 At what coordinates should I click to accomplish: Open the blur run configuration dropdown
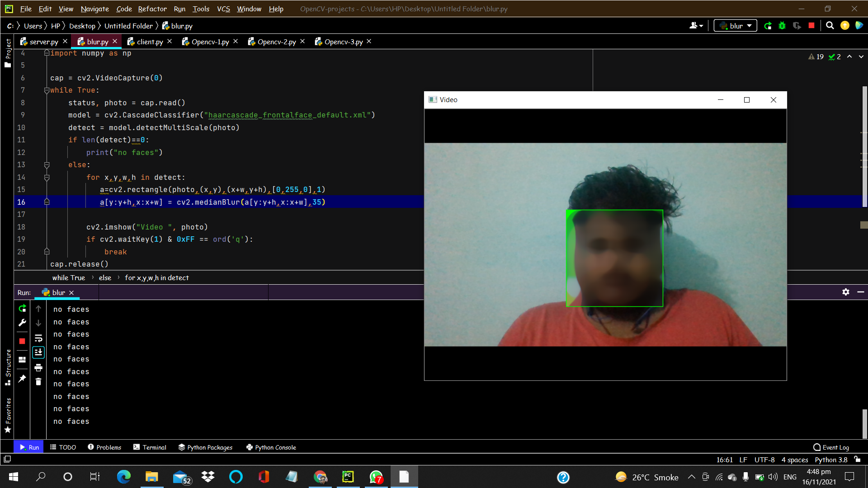point(735,26)
